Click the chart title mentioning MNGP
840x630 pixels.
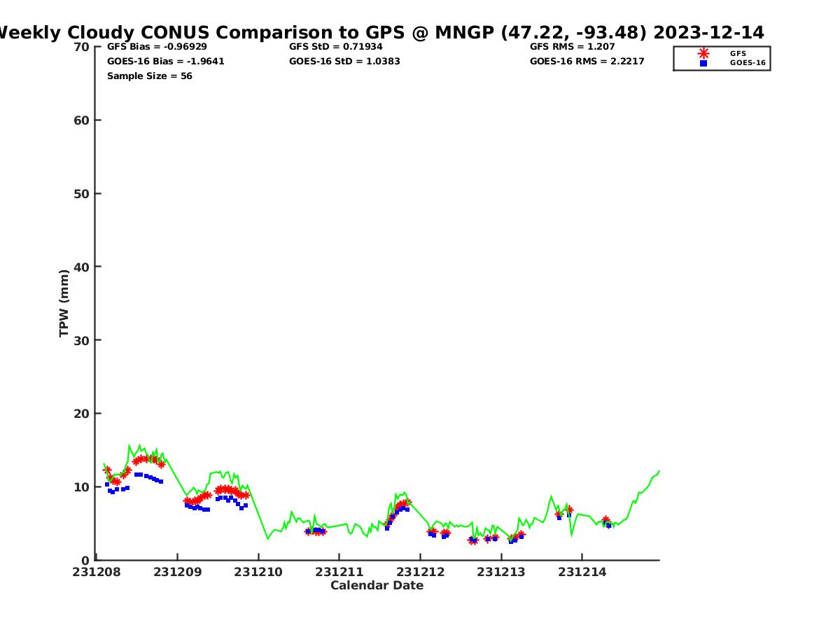click(x=381, y=32)
